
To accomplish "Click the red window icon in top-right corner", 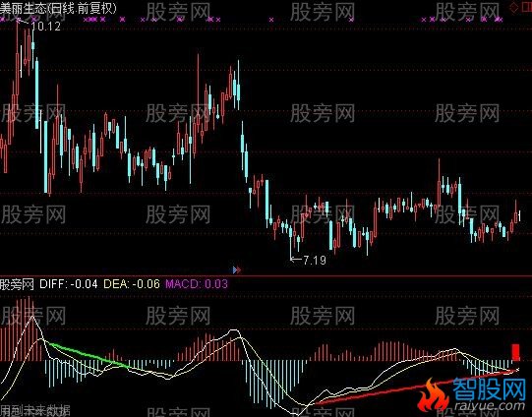I will tap(527, 7).
